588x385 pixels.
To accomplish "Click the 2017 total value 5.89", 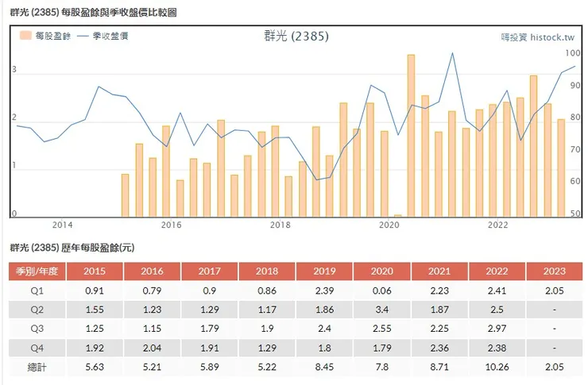I will pyautogui.click(x=210, y=367).
